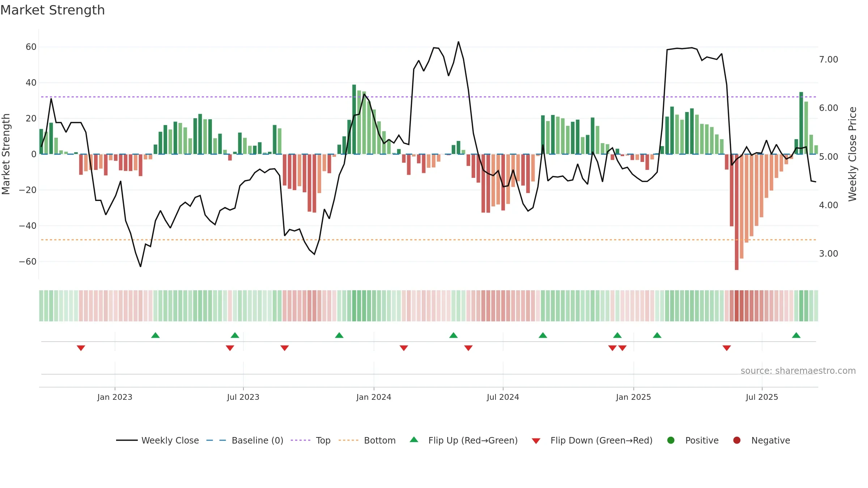
Task: Click the Jan 2024 x-axis label
Action: tap(374, 397)
